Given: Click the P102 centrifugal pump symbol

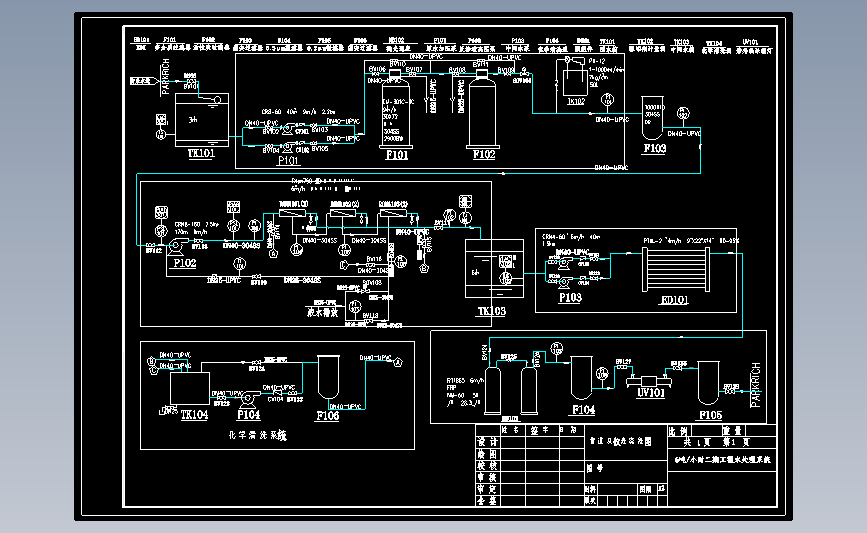Looking at the screenshot, I should [x=176, y=246].
